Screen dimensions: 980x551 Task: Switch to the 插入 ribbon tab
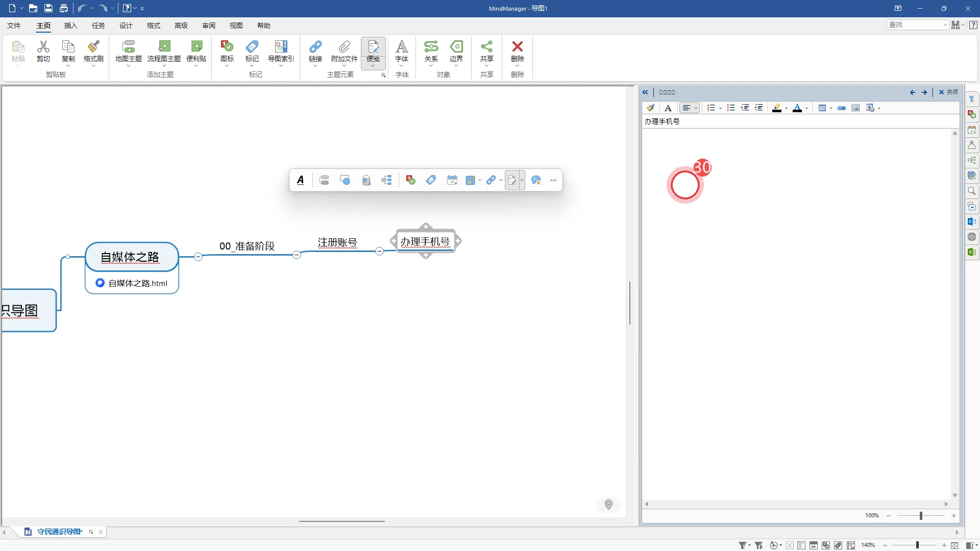click(x=71, y=26)
